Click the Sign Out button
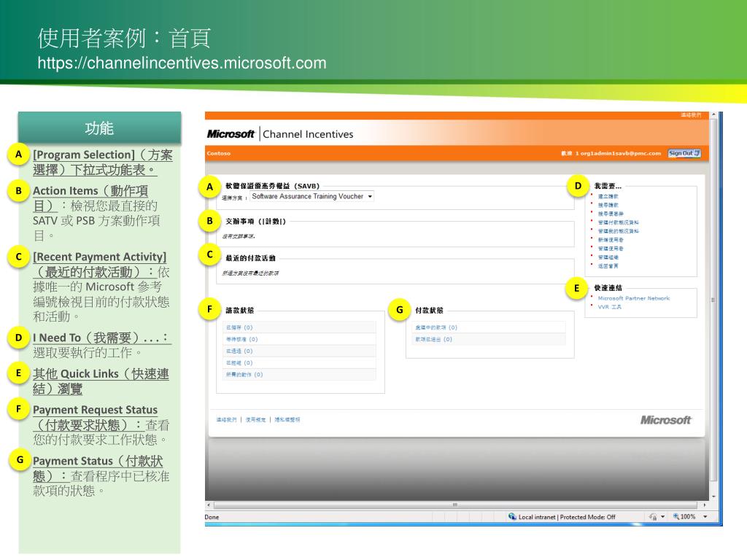747x560 pixels. pyautogui.click(x=684, y=153)
